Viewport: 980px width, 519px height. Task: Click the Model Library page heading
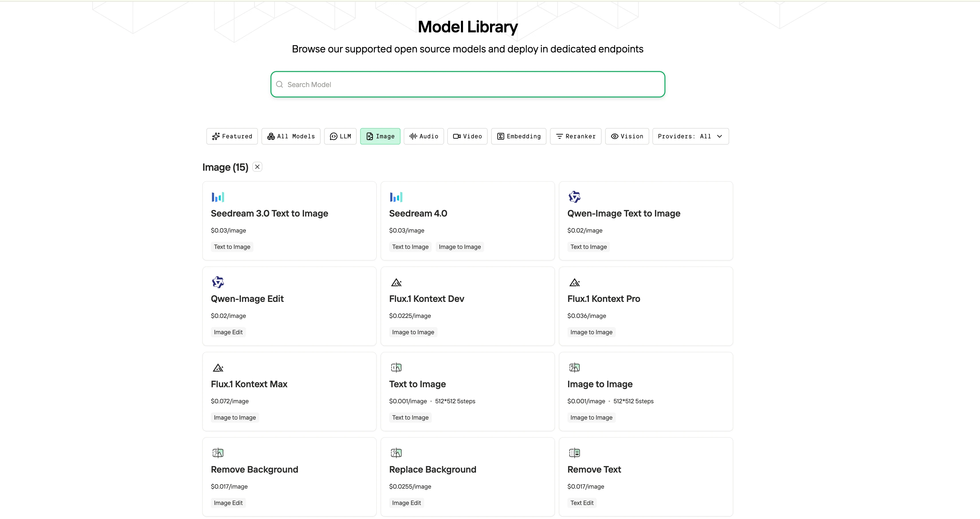point(468,27)
